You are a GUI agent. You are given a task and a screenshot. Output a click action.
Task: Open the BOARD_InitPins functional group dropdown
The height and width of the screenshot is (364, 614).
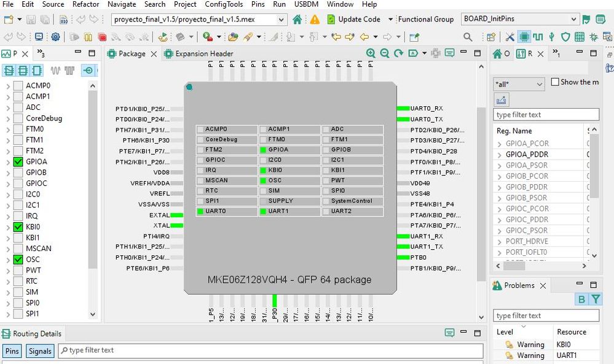(573, 19)
